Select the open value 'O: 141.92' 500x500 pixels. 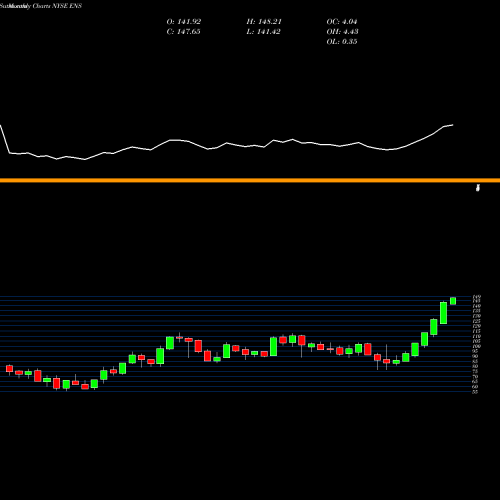pyautogui.click(x=184, y=22)
